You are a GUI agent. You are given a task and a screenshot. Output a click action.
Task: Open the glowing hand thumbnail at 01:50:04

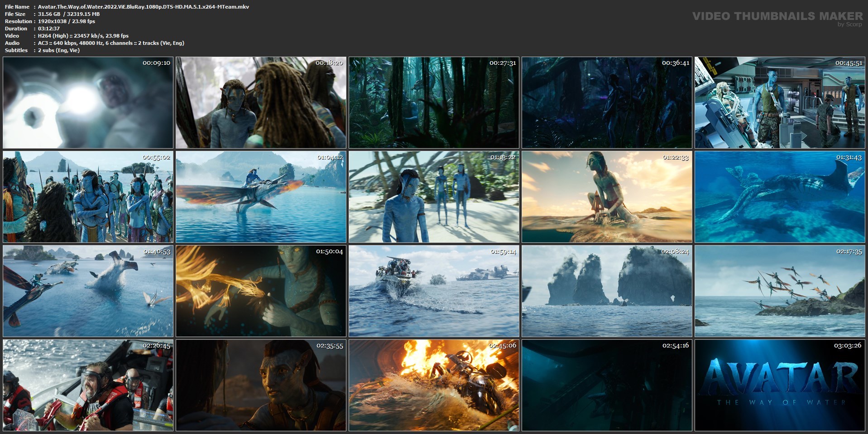261,291
